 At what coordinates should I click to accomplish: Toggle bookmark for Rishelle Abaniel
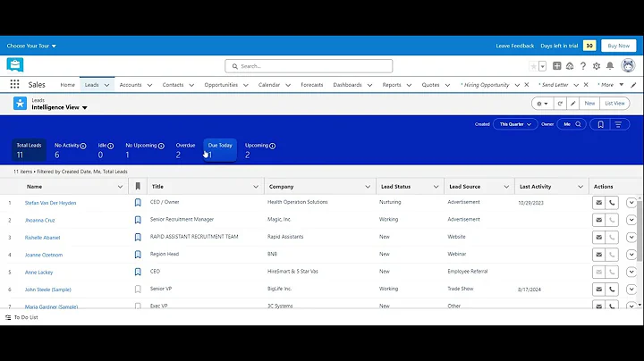(x=138, y=237)
